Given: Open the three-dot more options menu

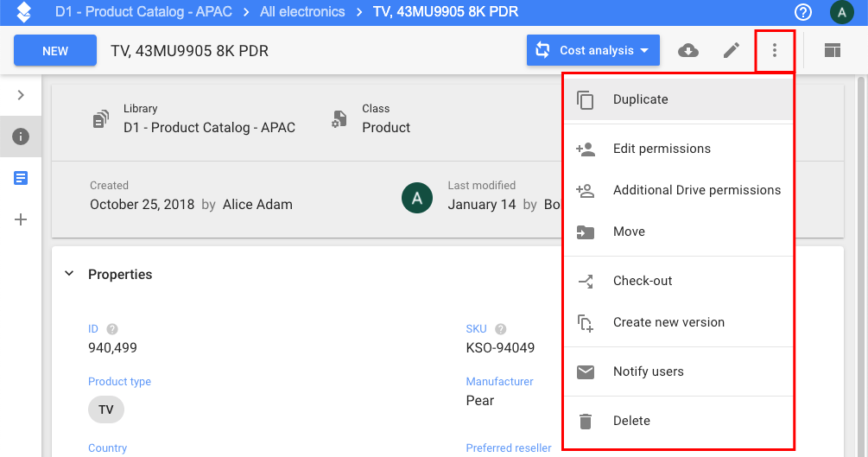Looking at the screenshot, I should click(775, 50).
